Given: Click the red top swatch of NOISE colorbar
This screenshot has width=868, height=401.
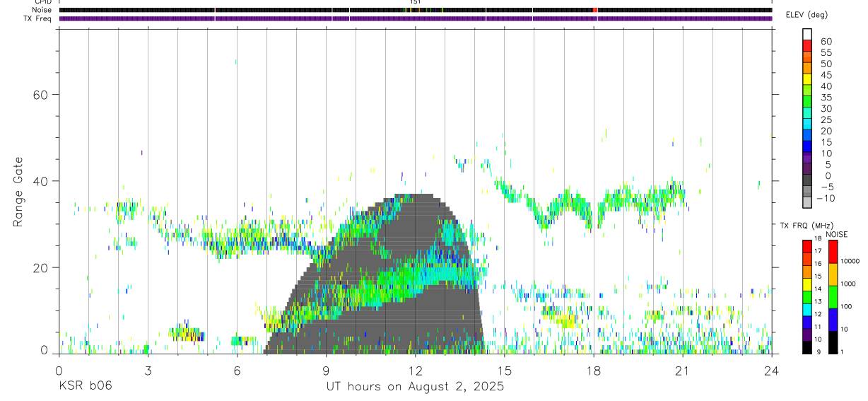Looking at the screenshot, I should click(833, 252).
